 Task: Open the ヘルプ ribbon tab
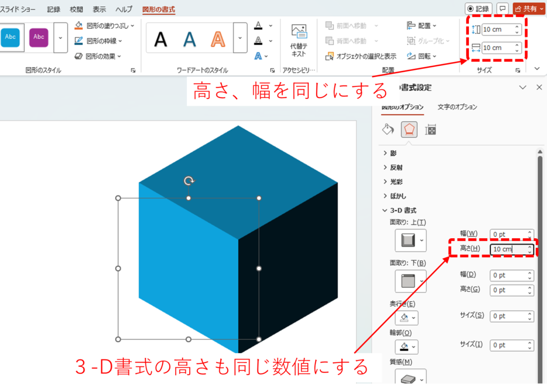(x=124, y=10)
